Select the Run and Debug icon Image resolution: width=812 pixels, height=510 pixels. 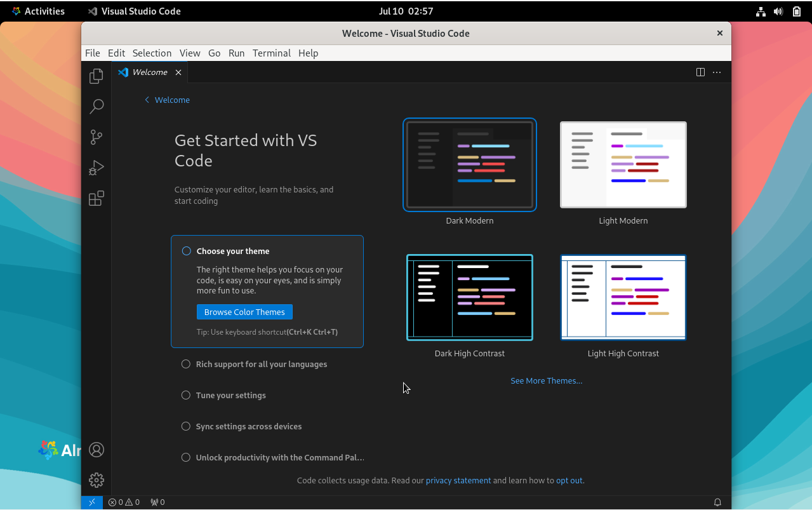96,167
